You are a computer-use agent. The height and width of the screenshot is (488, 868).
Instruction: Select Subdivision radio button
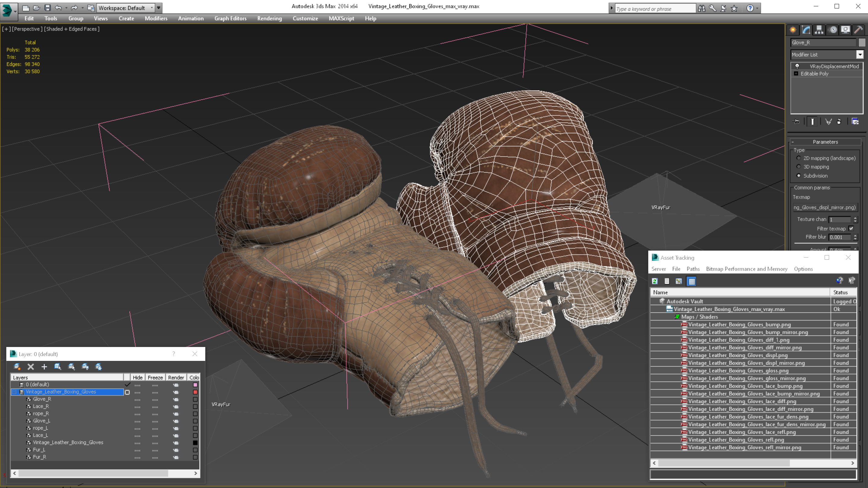pos(799,175)
